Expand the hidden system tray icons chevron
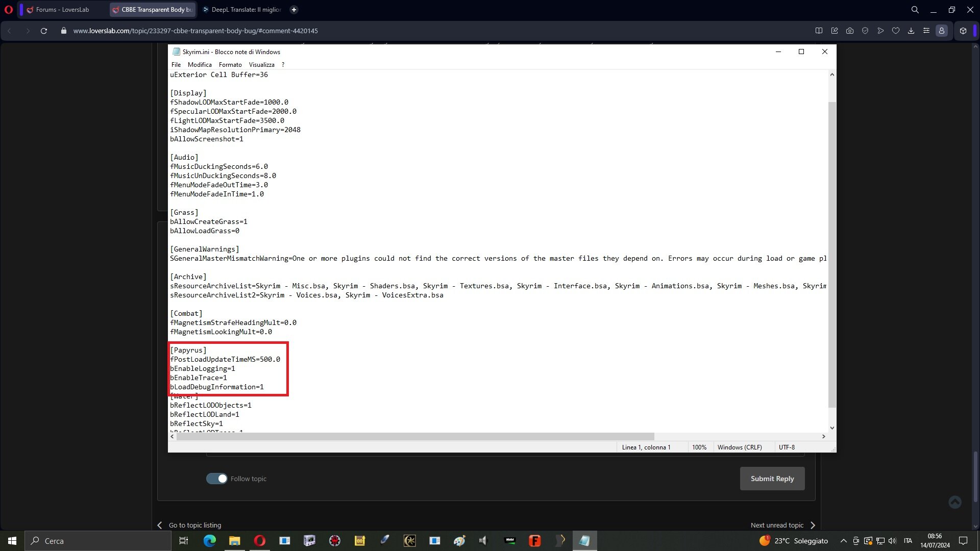 [844, 541]
